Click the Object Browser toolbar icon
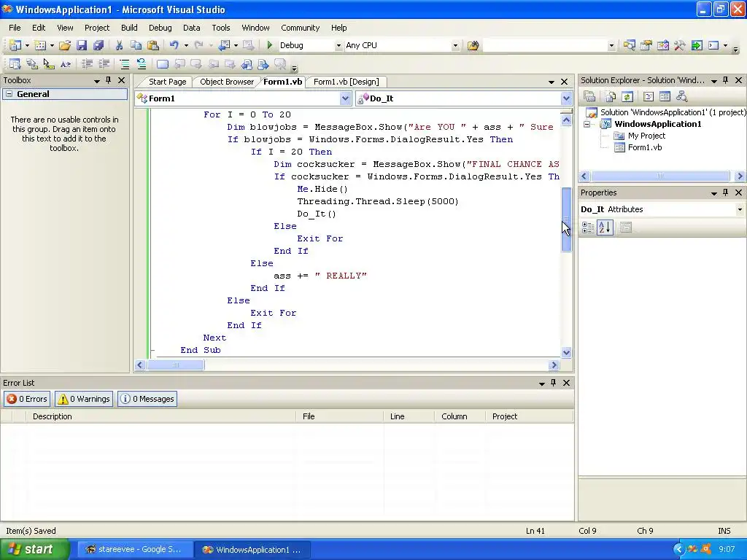 (x=662, y=45)
